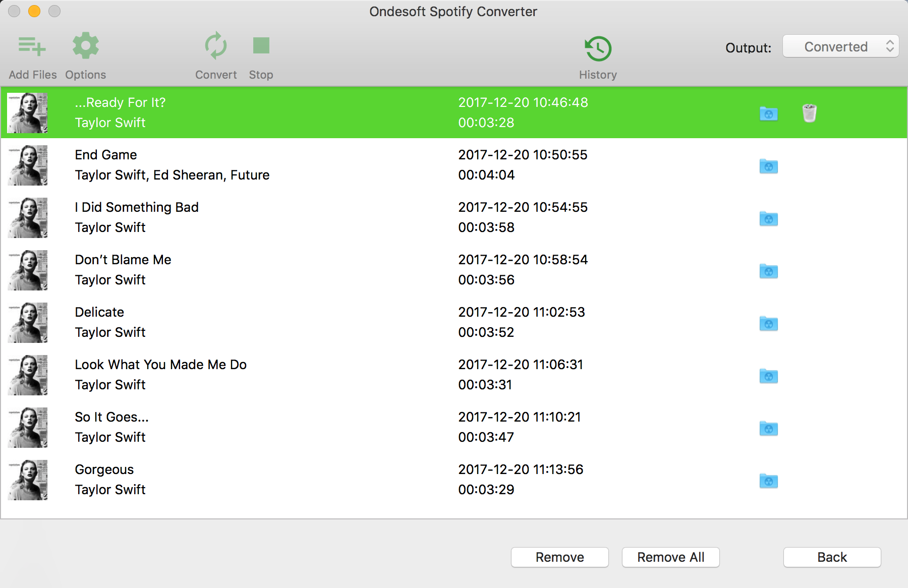Screen dimensions: 908x588
Task: Click album thumbnail of Delicate
Action: [x=28, y=323]
